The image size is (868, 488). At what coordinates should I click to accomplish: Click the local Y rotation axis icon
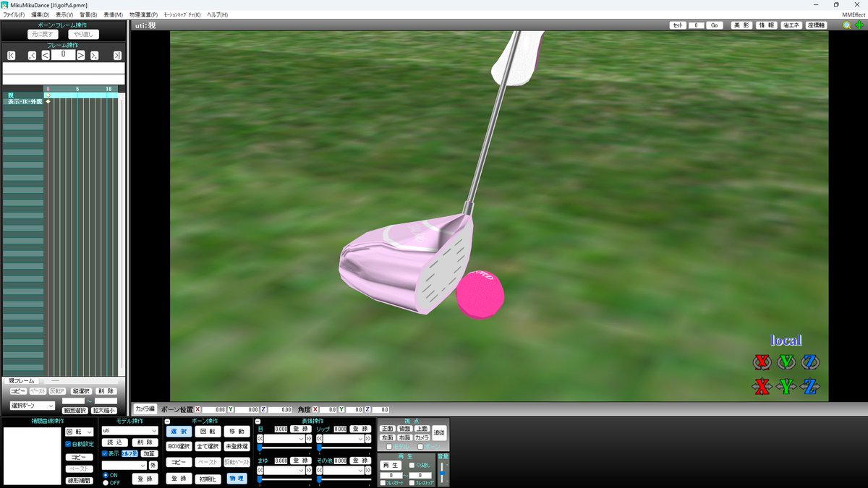786,361
